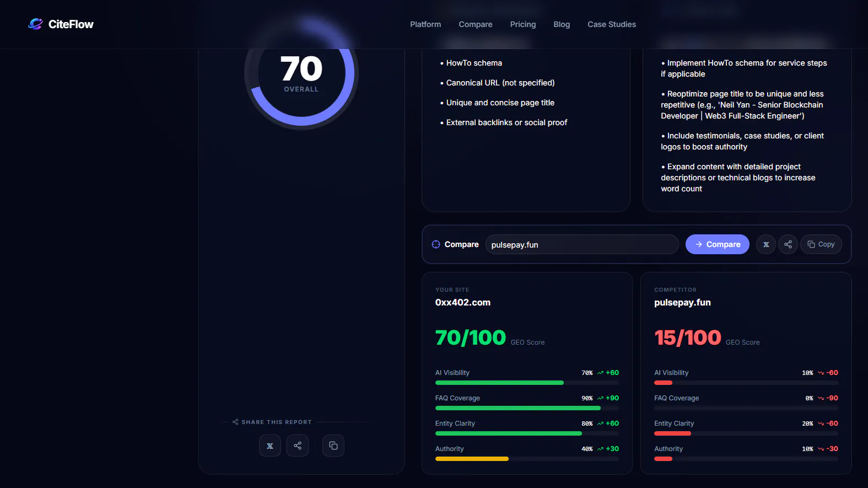The width and height of the screenshot is (868, 488).
Task: Click share icon under Share This Report
Action: [x=298, y=446]
